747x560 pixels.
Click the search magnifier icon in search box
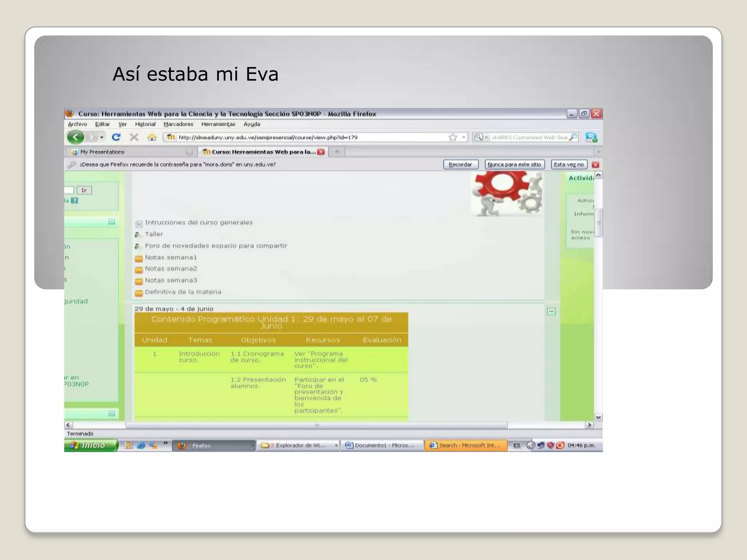(x=573, y=137)
